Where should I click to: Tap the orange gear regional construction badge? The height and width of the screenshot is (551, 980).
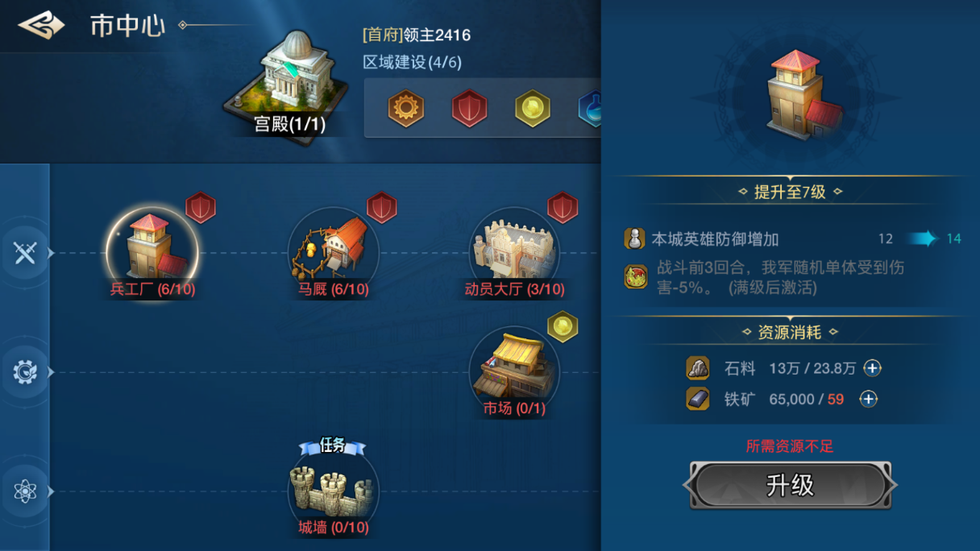405,108
